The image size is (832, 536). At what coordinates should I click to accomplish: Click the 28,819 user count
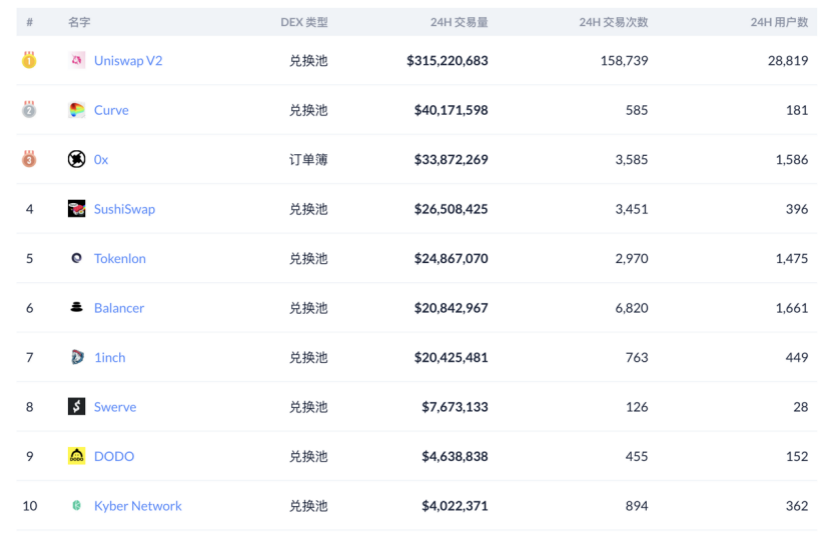[788, 60]
